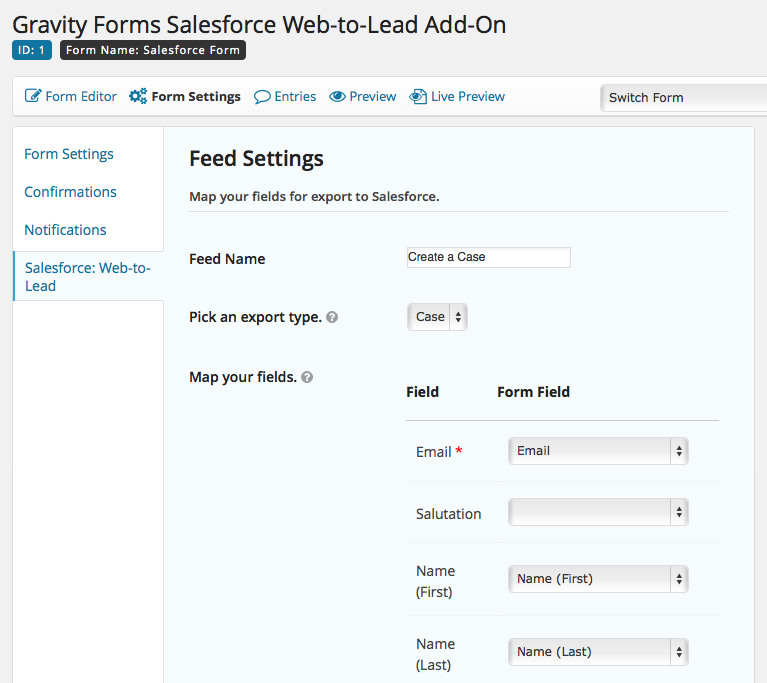Image resolution: width=767 pixels, height=683 pixels.
Task: Open the Notifications sidebar tab
Action: (65, 230)
